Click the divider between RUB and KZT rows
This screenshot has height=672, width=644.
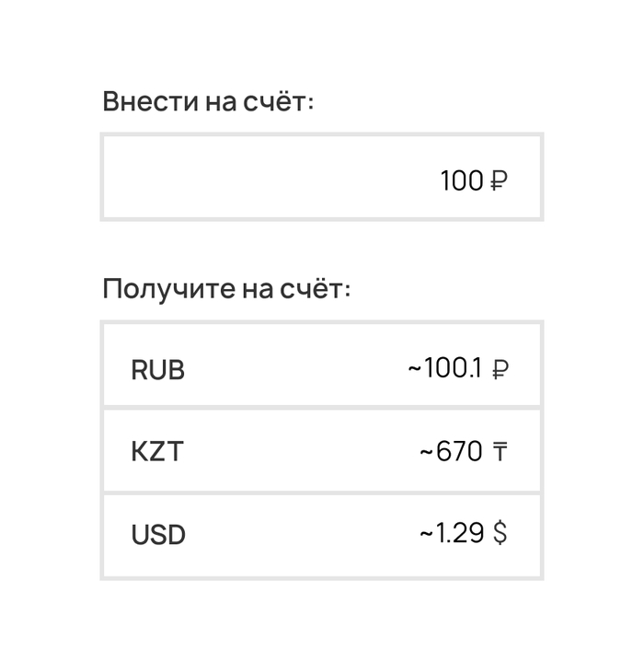click(321, 408)
